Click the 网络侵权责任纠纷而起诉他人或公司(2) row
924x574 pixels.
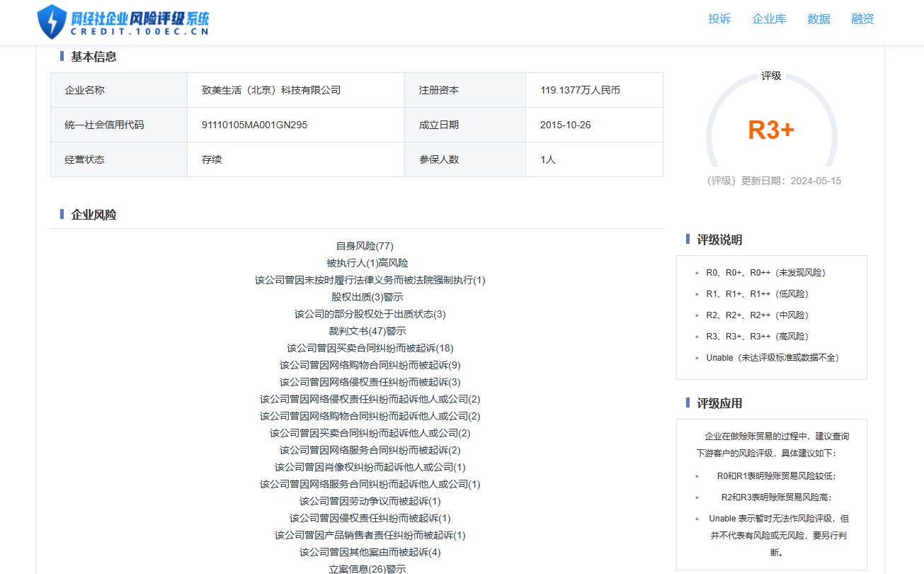[370, 399]
